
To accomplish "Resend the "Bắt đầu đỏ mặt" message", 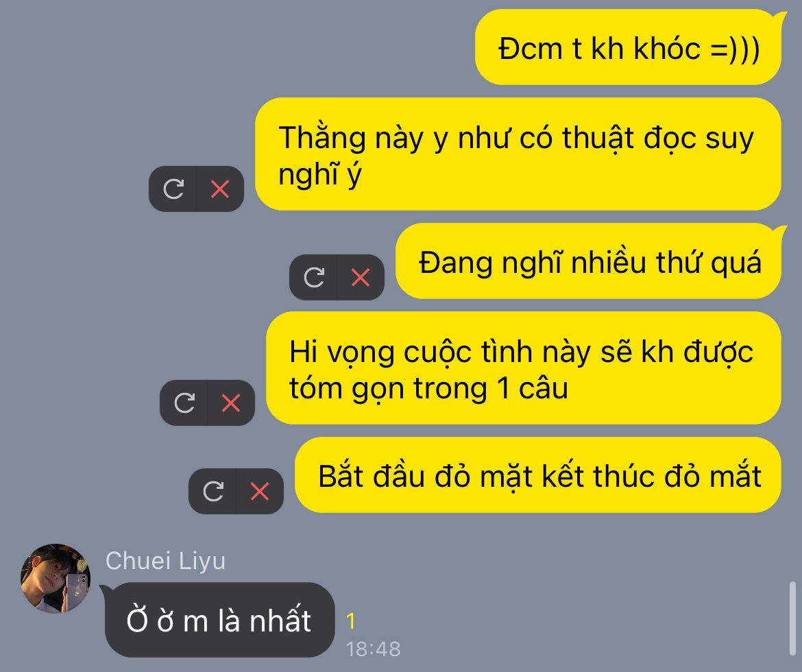I will click(x=213, y=491).
